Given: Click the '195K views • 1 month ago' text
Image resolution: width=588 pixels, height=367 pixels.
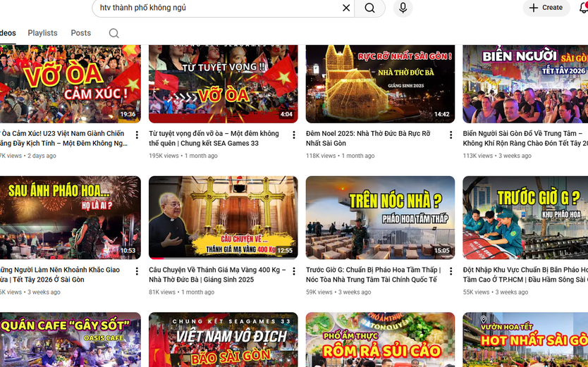Looking at the screenshot, I should (183, 156).
